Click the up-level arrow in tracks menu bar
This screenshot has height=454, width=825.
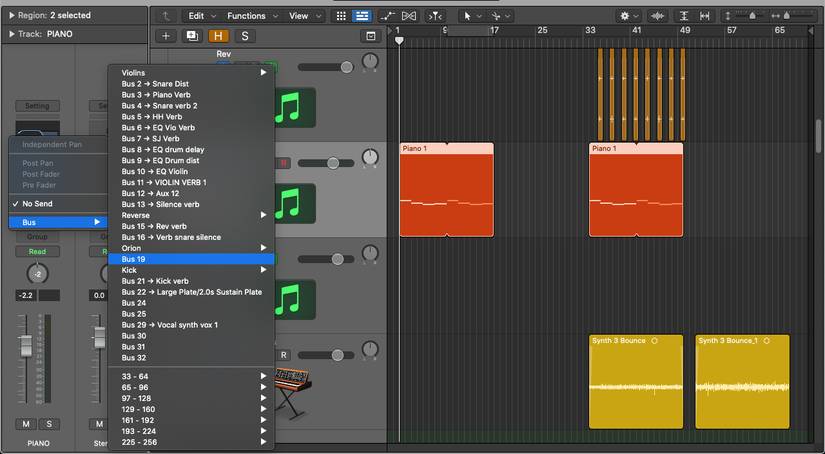point(166,16)
